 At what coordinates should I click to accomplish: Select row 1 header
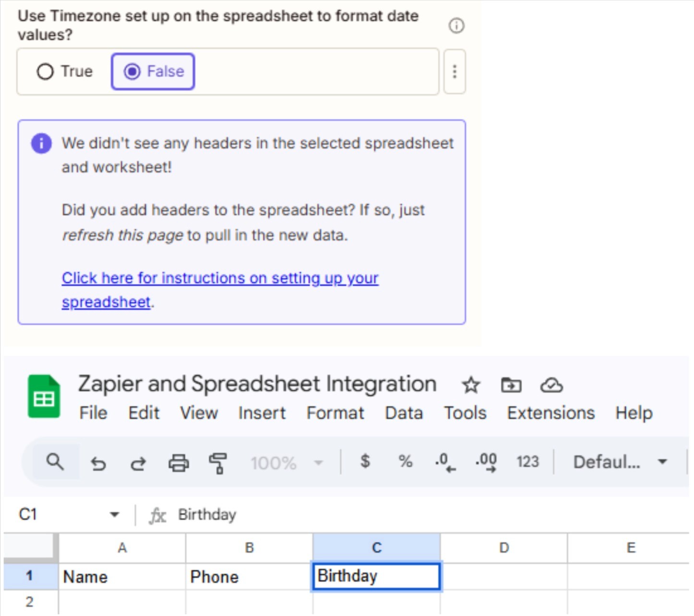tap(30, 576)
